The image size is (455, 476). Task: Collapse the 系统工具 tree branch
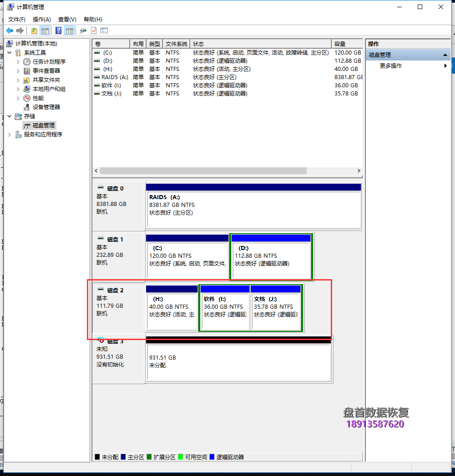[10, 52]
